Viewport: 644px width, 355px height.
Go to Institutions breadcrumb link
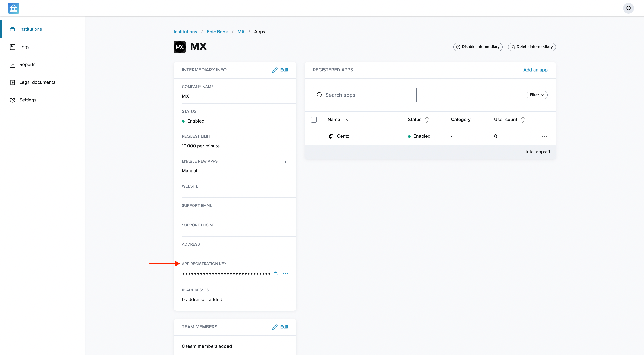coord(185,32)
